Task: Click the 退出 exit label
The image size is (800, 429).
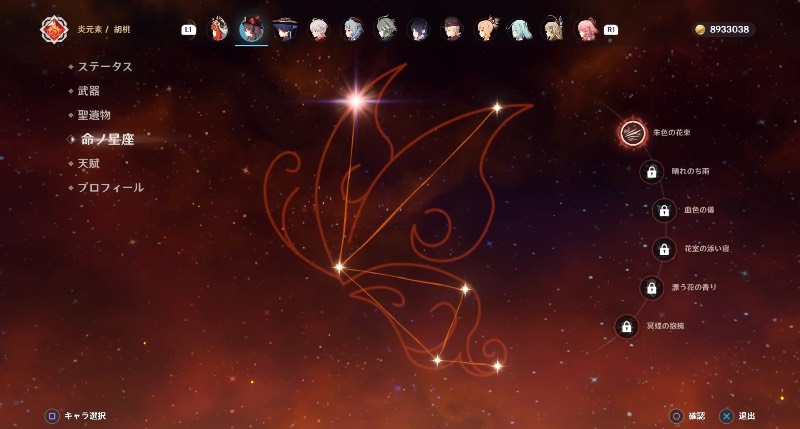Action: (x=747, y=416)
